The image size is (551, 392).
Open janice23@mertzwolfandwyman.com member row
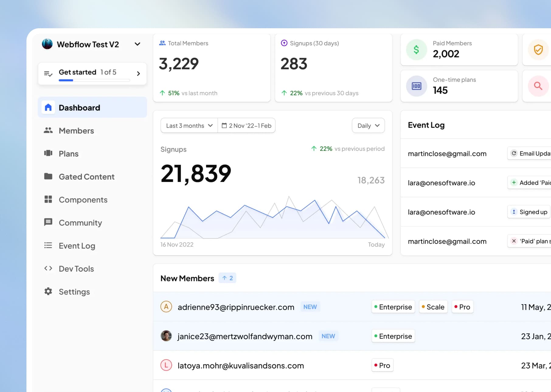pyautogui.click(x=352, y=336)
